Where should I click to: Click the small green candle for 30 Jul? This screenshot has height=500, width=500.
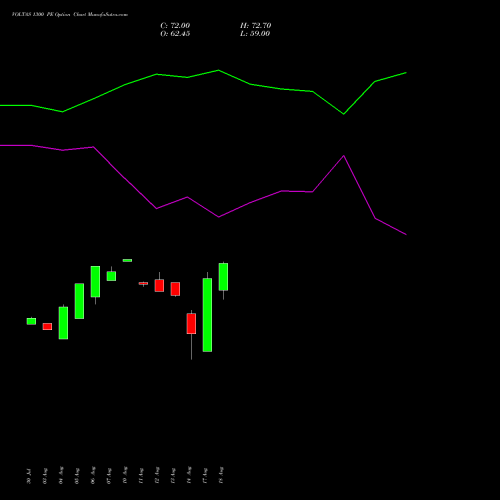pyautogui.click(x=31, y=321)
